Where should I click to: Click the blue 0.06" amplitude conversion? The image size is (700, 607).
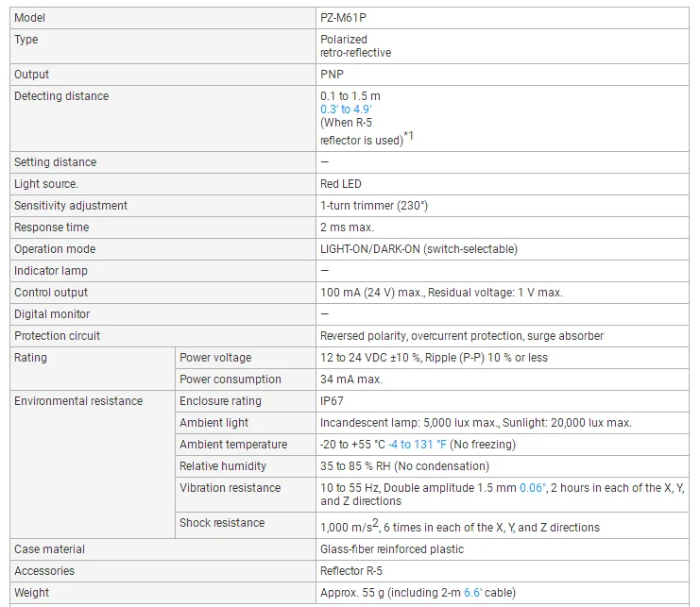click(533, 488)
